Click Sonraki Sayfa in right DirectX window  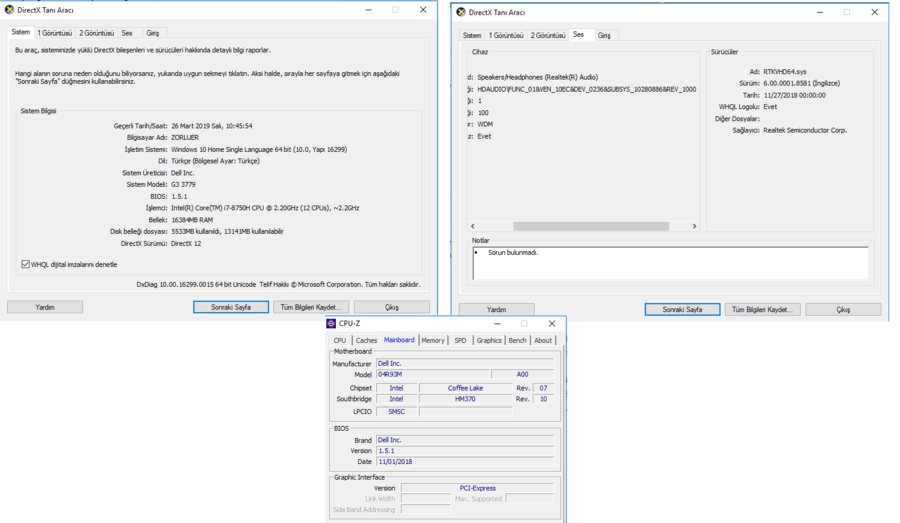pyautogui.click(x=682, y=309)
